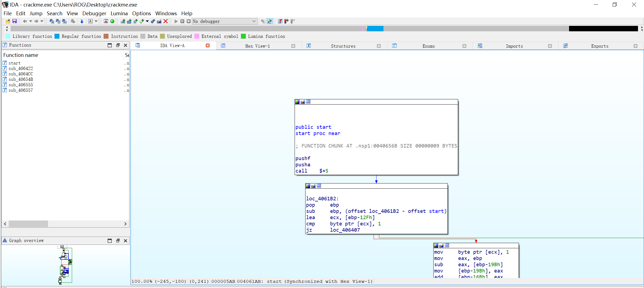Image resolution: width=644 pixels, height=288 pixels.
Task: Click the grayed delete-breakpoint icon
Action: tap(293, 21)
